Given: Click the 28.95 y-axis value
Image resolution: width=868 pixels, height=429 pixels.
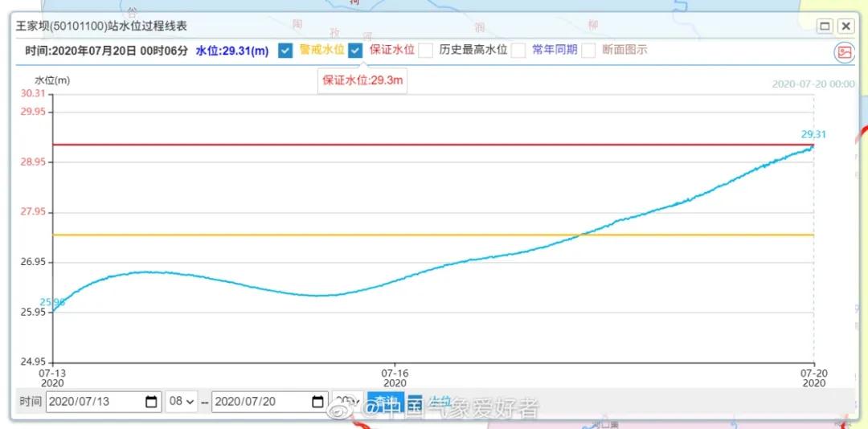Looking at the screenshot, I should coord(33,162).
